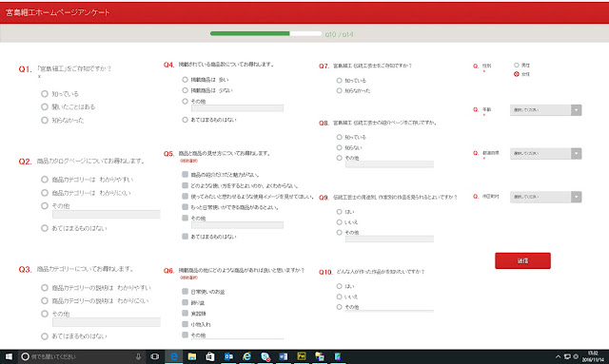
Task: Check Q6 日常使いのお盆 checkbox
Action: [186, 292]
